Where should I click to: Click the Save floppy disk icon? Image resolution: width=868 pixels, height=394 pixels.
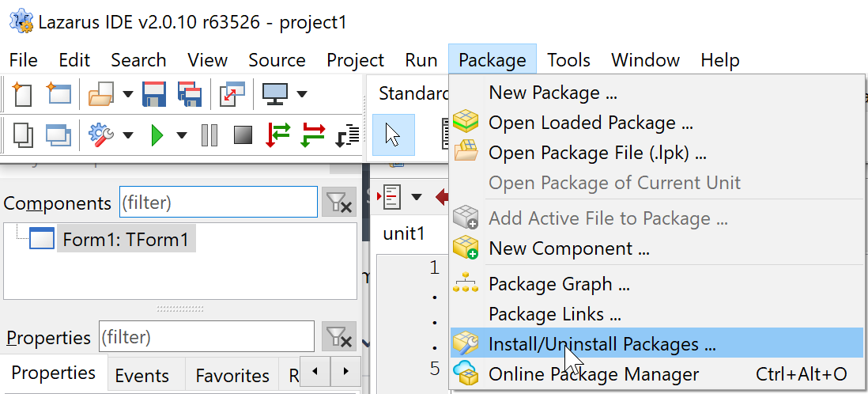(x=154, y=93)
